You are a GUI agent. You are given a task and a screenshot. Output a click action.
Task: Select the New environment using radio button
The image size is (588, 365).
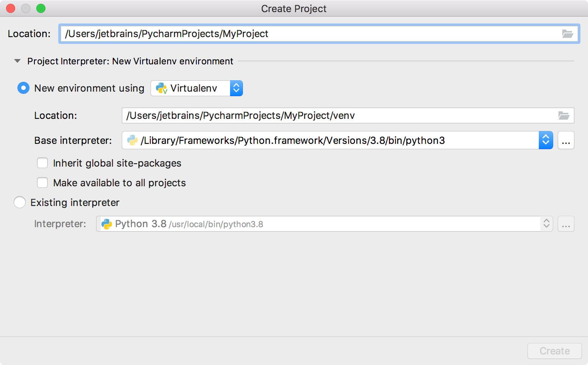tap(23, 88)
